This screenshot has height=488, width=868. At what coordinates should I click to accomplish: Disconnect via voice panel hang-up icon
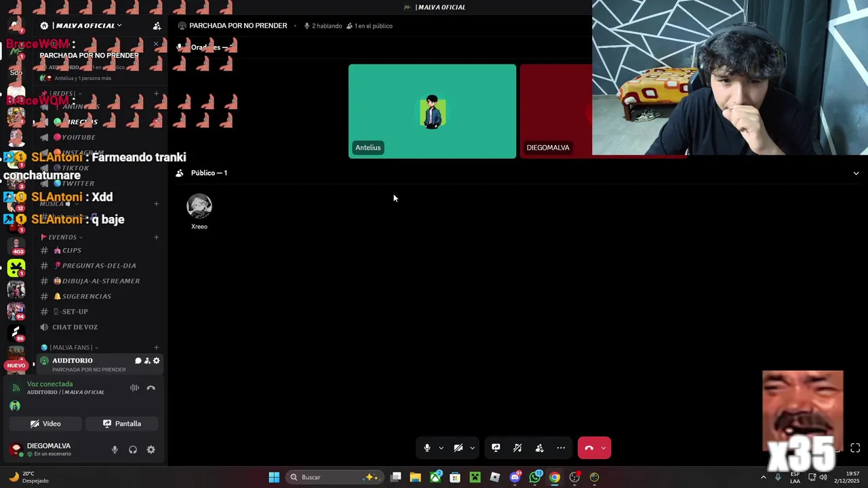pyautogui.click(x=151, y=388)
